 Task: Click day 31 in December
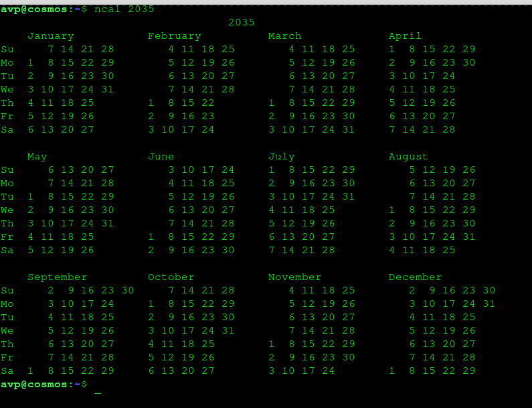pos(489,303)
